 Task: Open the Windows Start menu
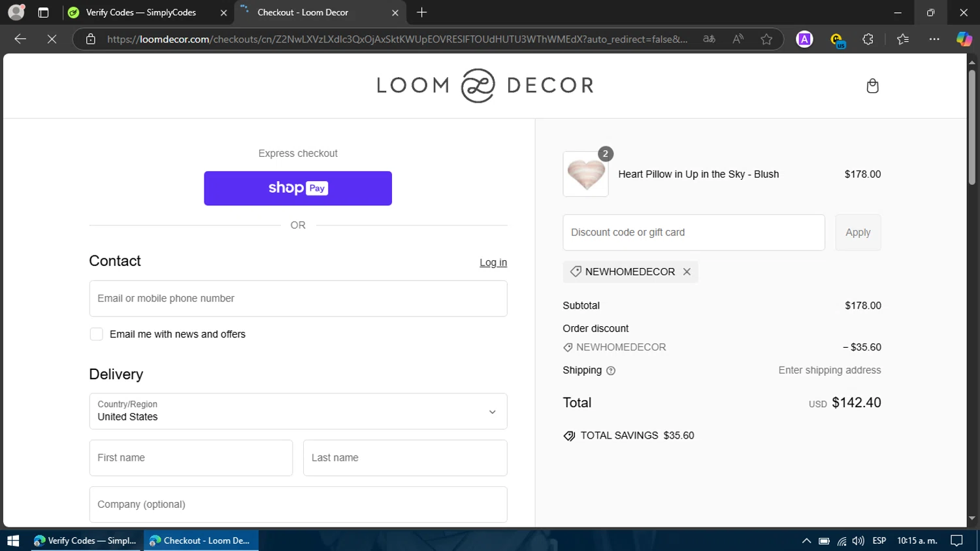12,541
